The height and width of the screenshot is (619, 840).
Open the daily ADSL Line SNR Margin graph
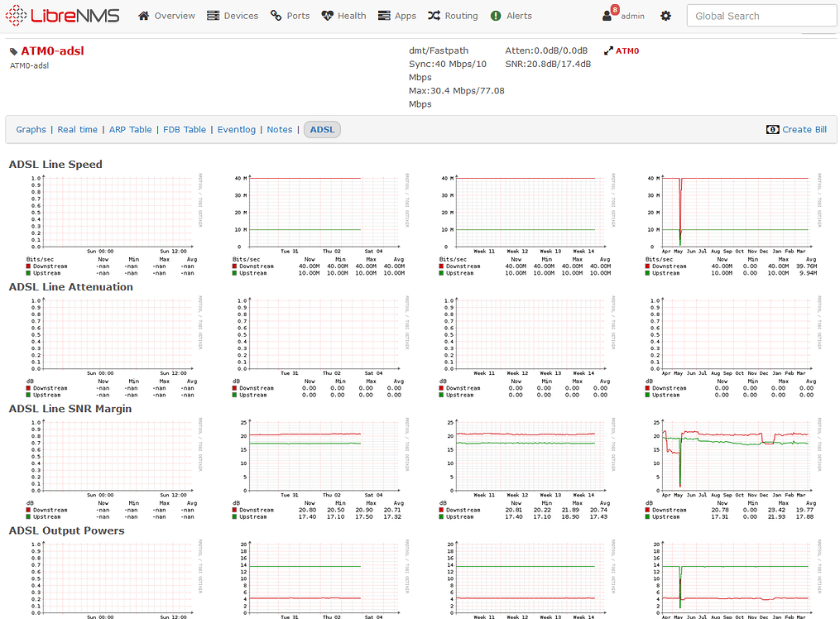[x=114, y=468]
